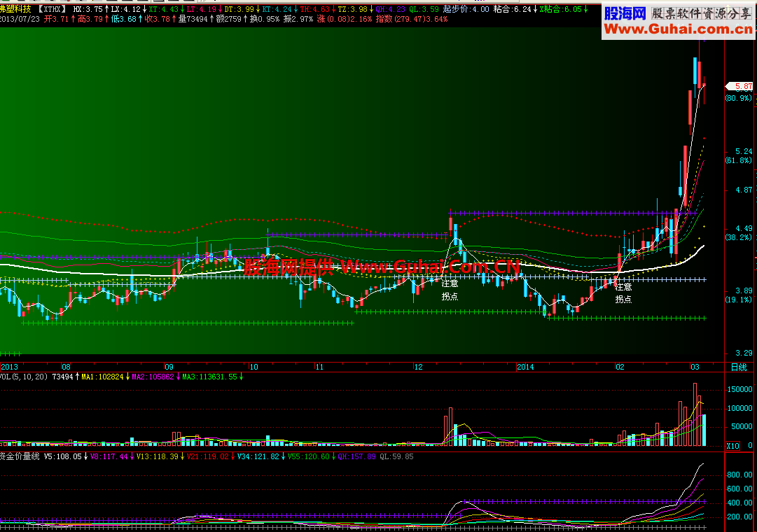Click the QH:157.89 value label
This screenshot has height=532, width=757.
coord(356,456)
